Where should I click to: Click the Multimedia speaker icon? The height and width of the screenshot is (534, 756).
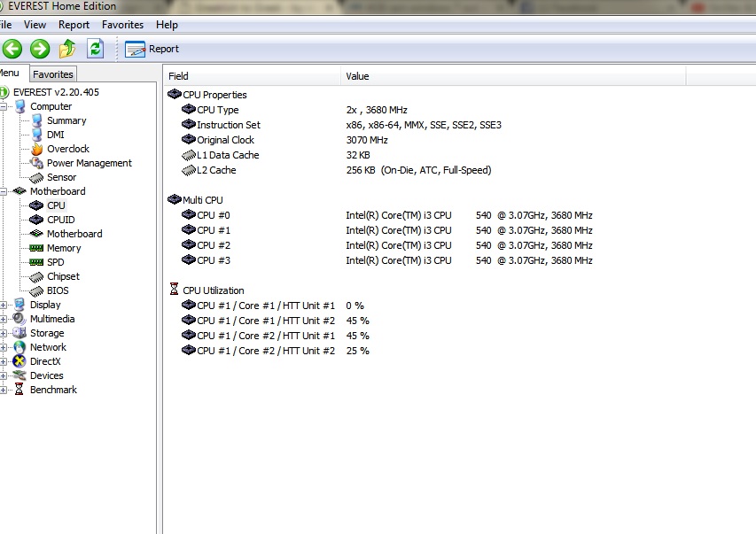[x=19, y=319]
